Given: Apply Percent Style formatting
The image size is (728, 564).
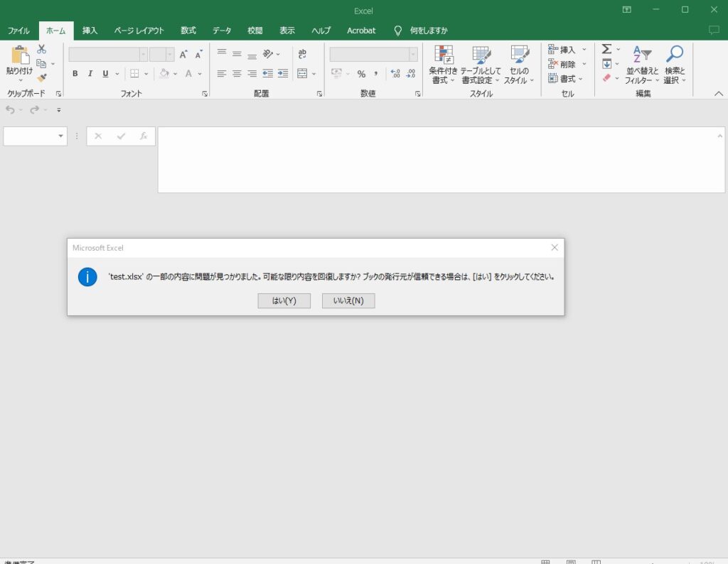Looking at the screenshot, I should [x=361, y=73].
